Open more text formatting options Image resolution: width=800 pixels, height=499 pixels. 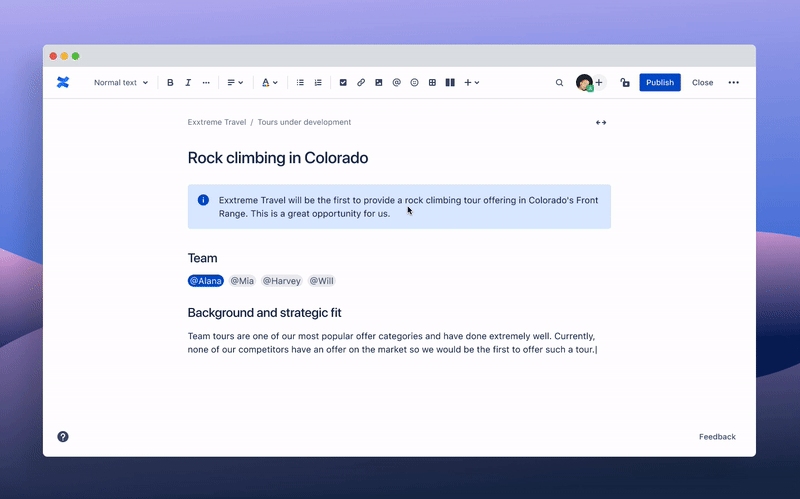tap(206, 82)
